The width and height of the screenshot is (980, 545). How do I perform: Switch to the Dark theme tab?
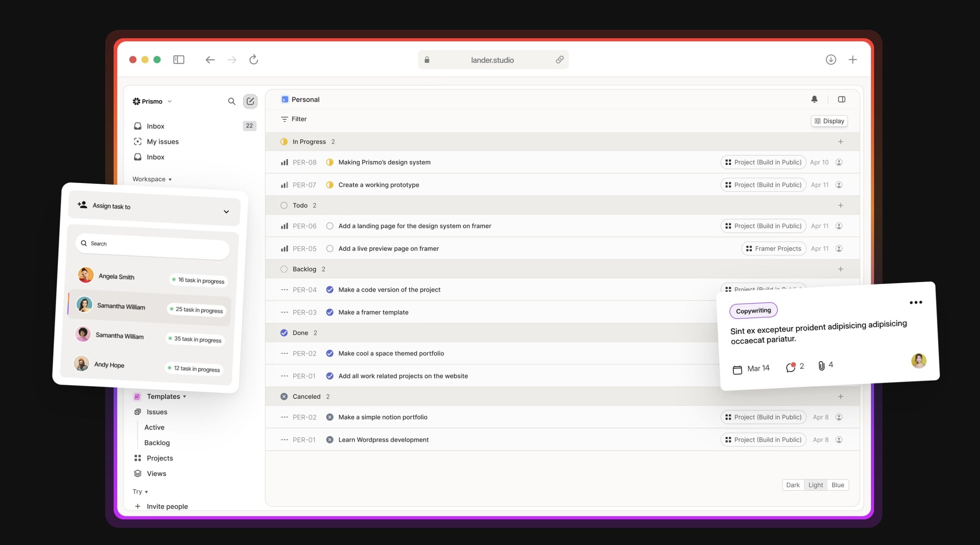pos(793,485)
